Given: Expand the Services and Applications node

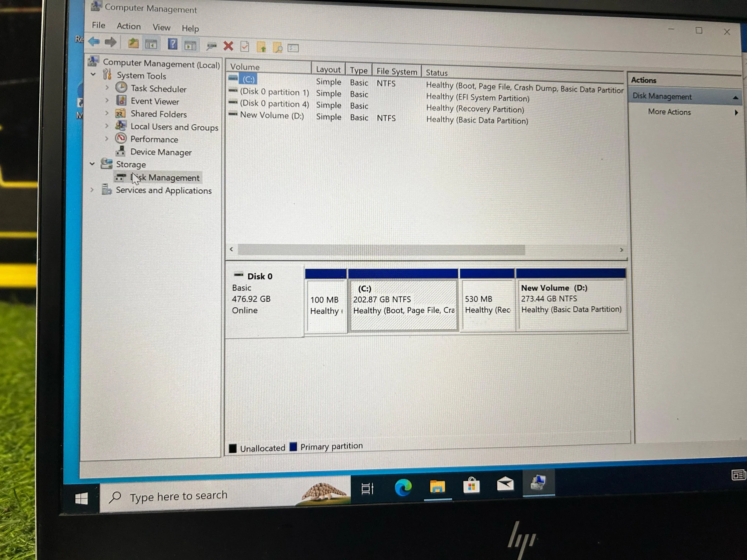Looking at the screenshot, I should point(92,190).
